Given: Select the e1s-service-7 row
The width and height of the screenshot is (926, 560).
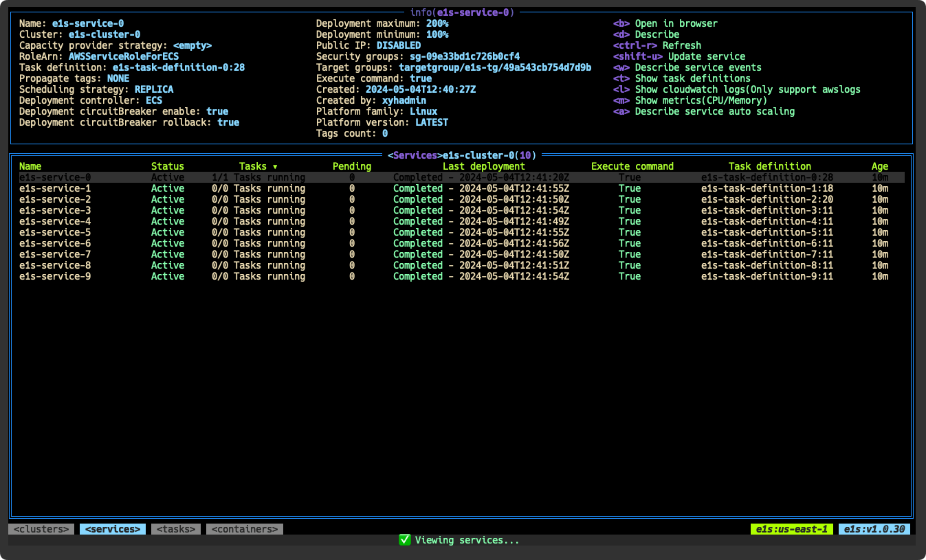Looking at the screenshot, I should [462, 254].
